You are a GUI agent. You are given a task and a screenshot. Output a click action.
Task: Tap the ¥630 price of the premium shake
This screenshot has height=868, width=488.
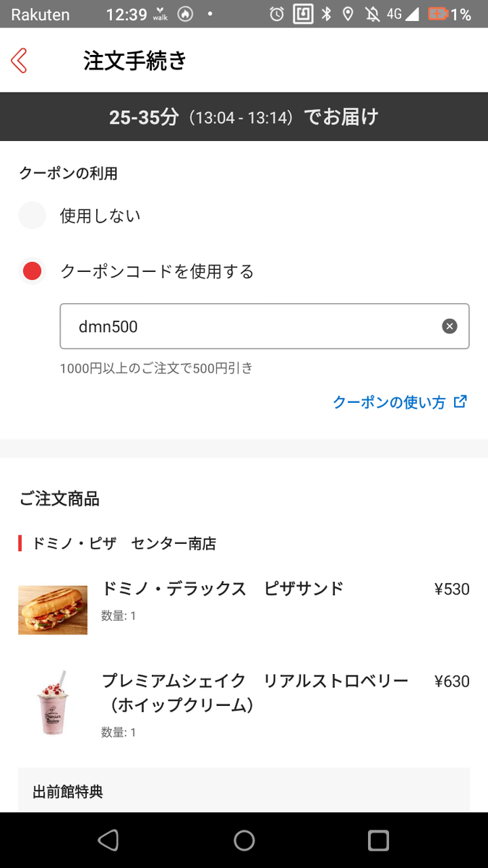451,680
